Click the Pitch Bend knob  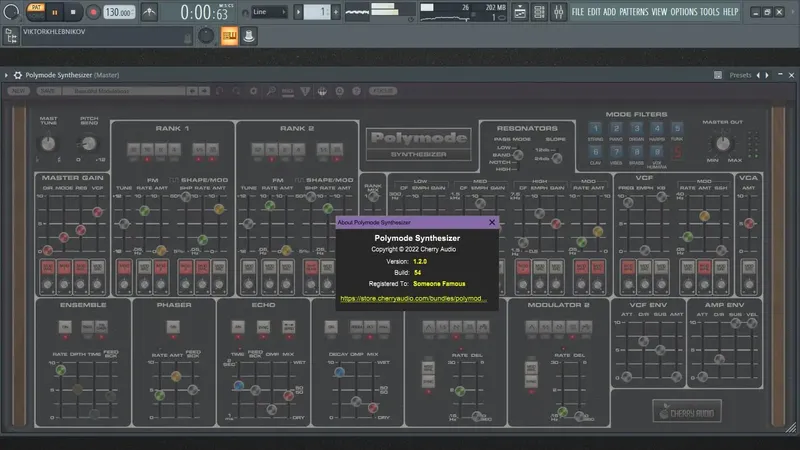point(89,143)
